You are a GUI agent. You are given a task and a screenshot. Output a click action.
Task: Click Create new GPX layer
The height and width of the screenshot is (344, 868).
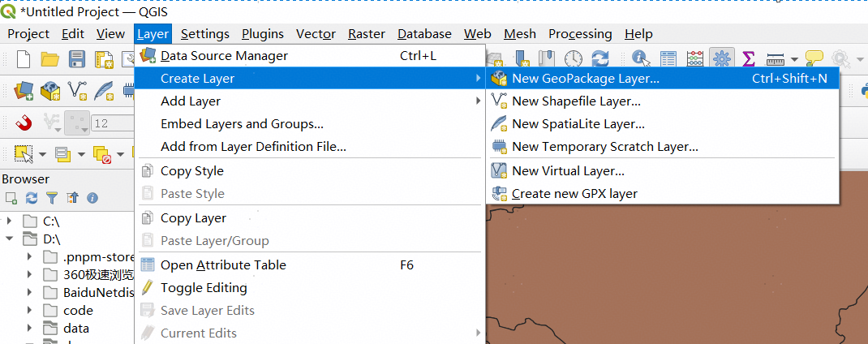[x=574, y=194]
